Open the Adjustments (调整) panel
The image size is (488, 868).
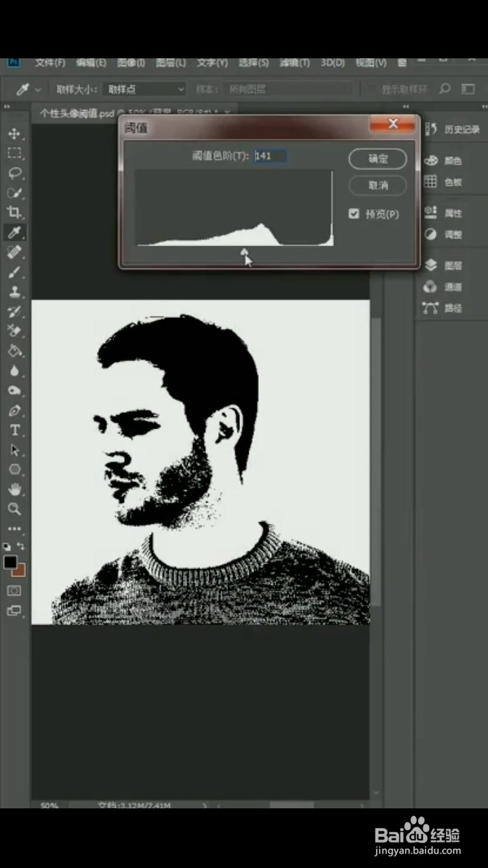point(444,234)
